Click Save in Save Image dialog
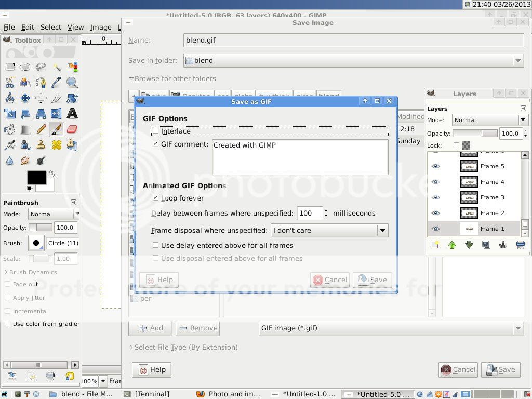The height and width of the screenshot is (399, 532). [500, 369]
